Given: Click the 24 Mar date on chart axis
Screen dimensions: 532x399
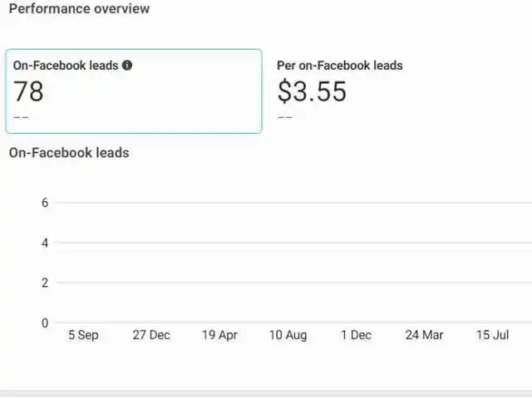Looking at the screenshot, I should click(424, 335).
